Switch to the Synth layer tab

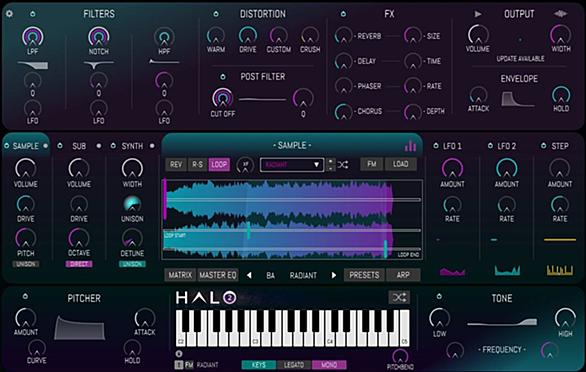[132, 146]
